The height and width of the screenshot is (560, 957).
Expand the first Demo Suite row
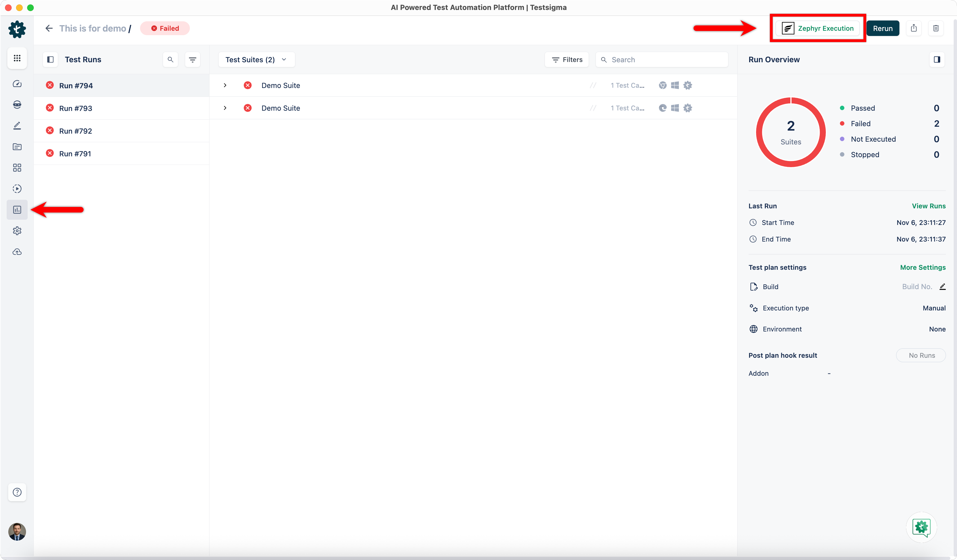225,85
